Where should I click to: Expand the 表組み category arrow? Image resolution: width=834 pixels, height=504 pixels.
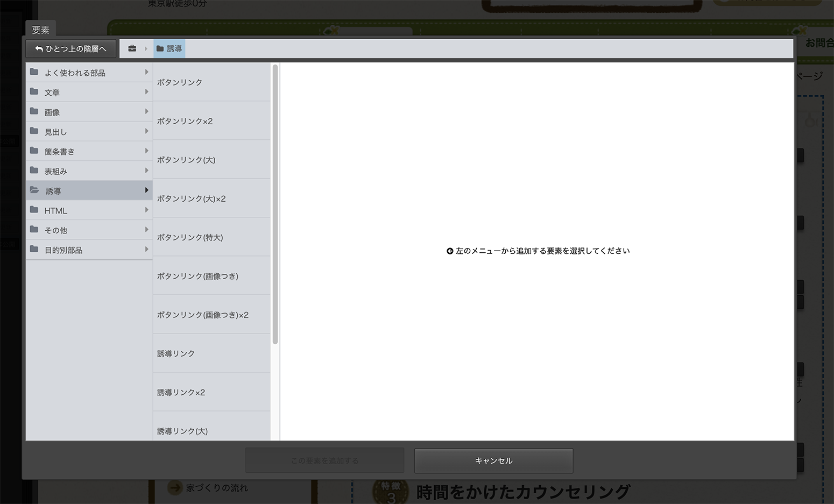pos(146,171)
